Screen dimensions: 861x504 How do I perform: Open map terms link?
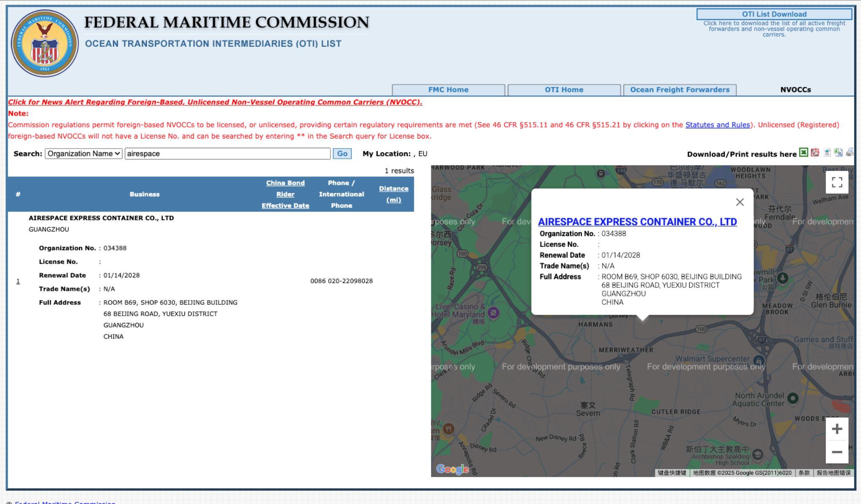click(x=804, y=473)
